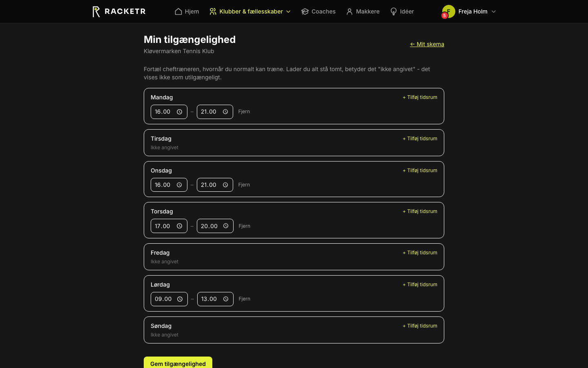Click Freja Holm's avatar with notification badge
Viewport: 588px width, 368px height.
point(448,11)
